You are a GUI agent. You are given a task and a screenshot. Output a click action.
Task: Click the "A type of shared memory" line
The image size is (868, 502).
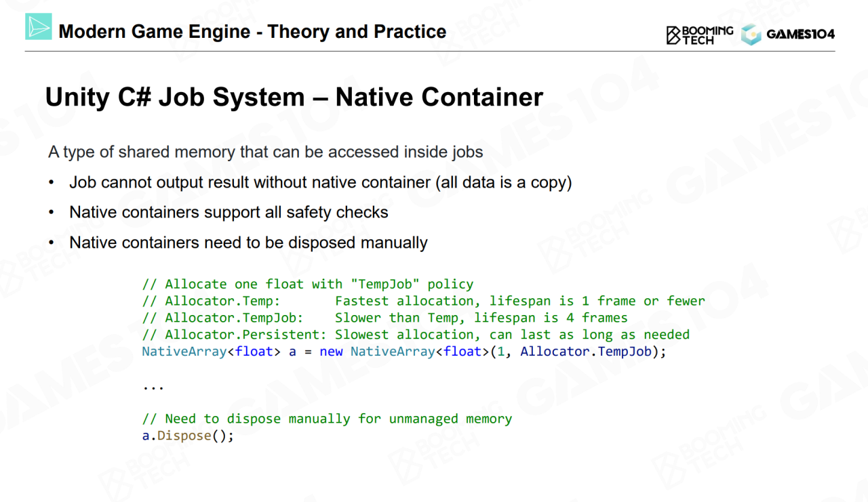[x=265, y=152]
